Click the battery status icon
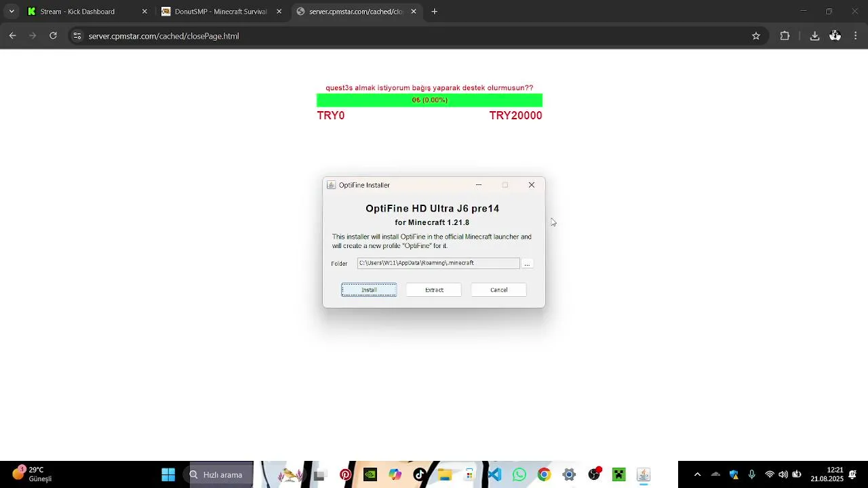The image size is (868, 488). (x=797, y=474)
